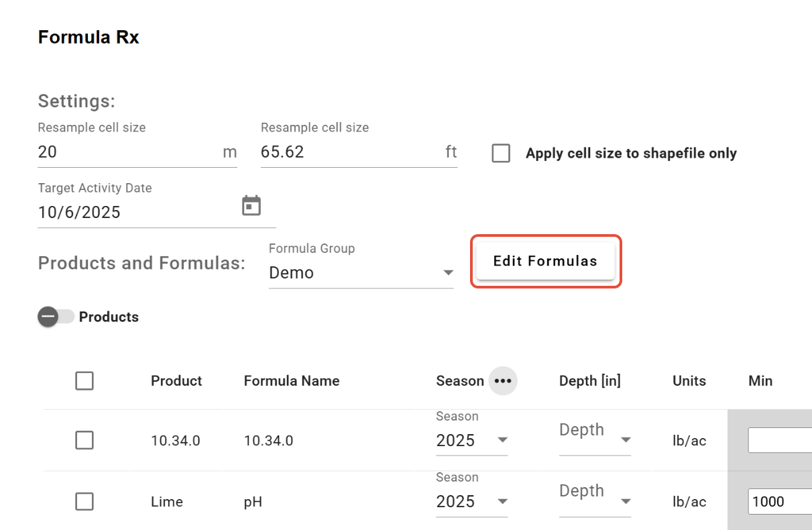Open the Season dropdown for Lime
This screenshot has width=812, height=530.
(x=471, y=502)
